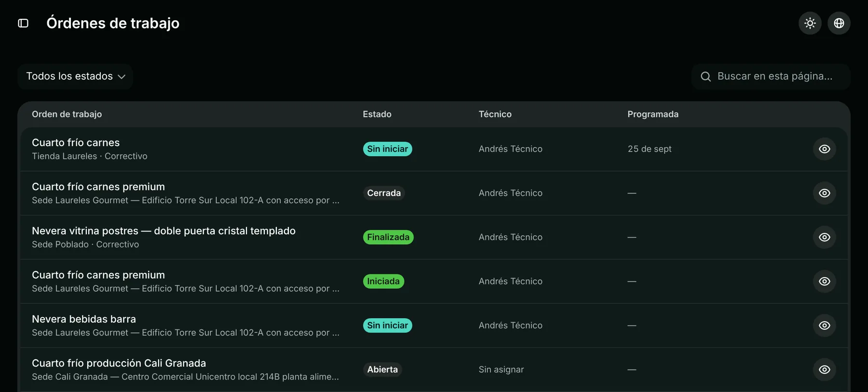Click the 'Órdenes de trabajo' page heading

[113, 23]
